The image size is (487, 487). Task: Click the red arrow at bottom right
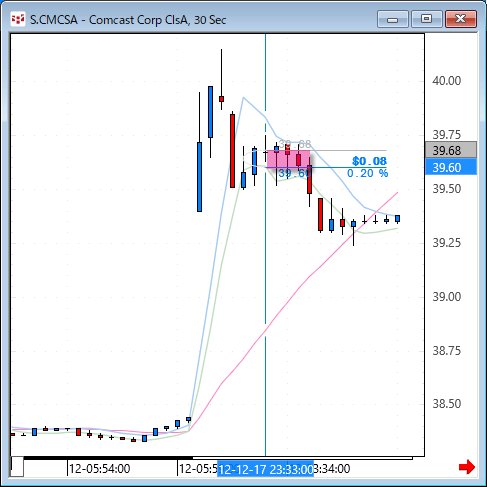(467, 467)
